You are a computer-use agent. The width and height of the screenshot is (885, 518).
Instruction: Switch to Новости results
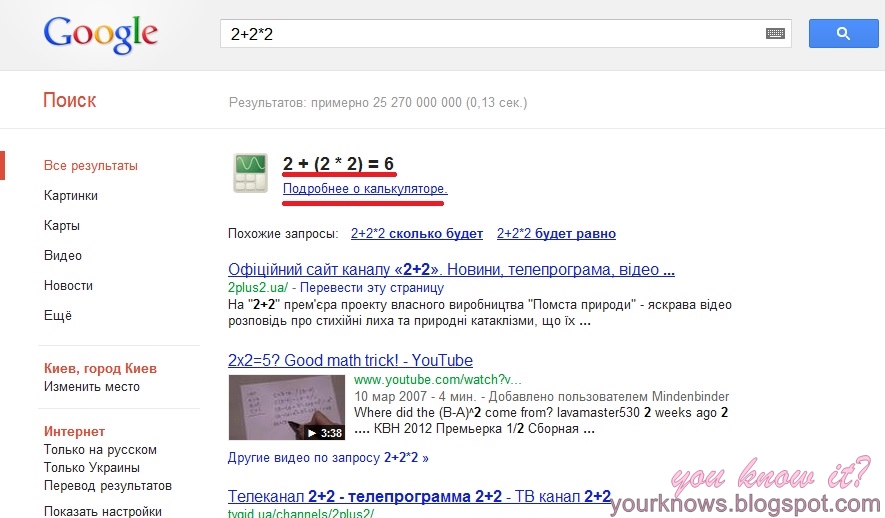pyautogui.click(x=68, y=286)
